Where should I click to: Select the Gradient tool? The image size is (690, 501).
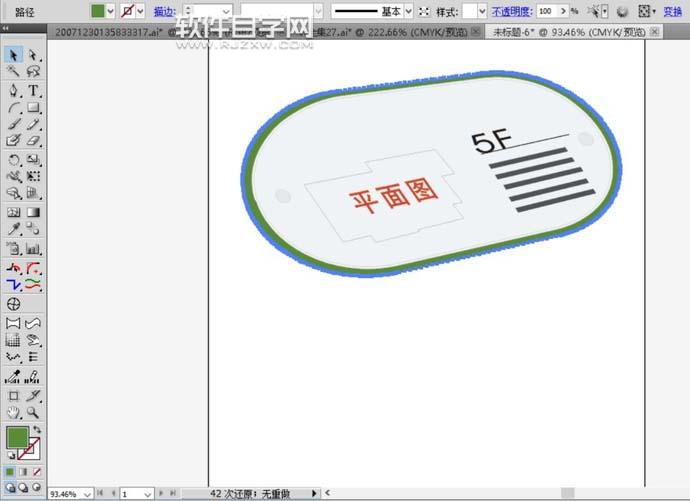(33, 212)
